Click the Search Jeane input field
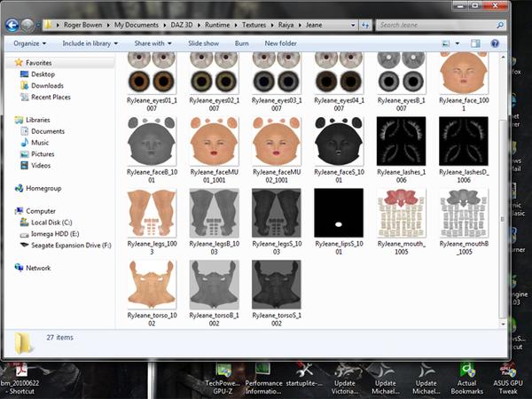 (x=436, y=25)
